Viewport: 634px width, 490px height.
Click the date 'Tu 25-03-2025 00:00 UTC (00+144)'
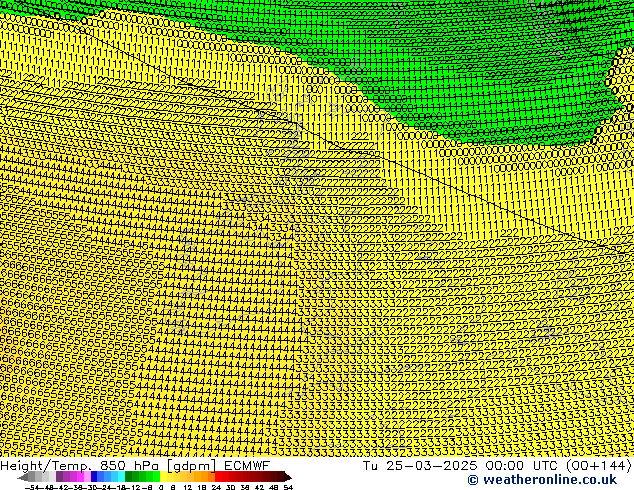tap(497, 465)
